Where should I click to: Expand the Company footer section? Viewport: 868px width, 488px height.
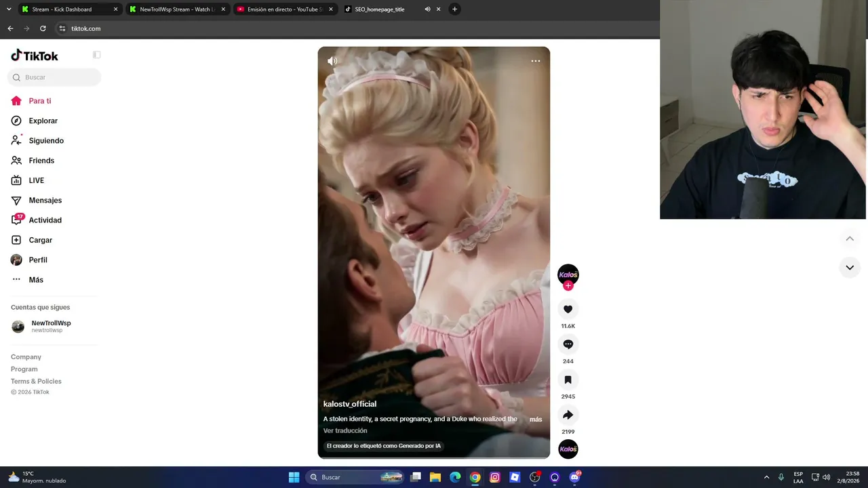click(26, 357)
